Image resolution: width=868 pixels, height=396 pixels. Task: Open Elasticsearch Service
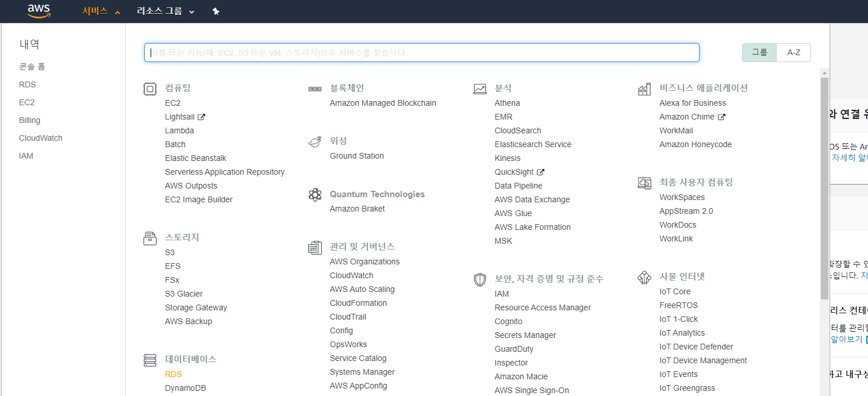pos(533,144)
